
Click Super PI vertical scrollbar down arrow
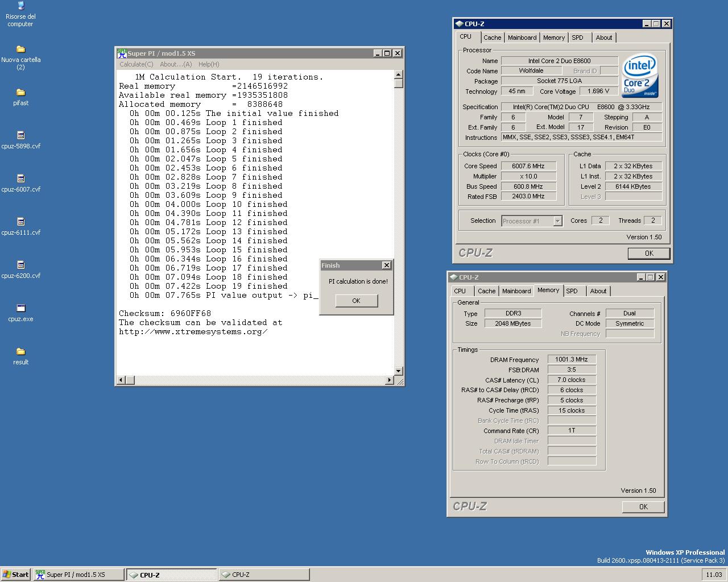(398, 371)
